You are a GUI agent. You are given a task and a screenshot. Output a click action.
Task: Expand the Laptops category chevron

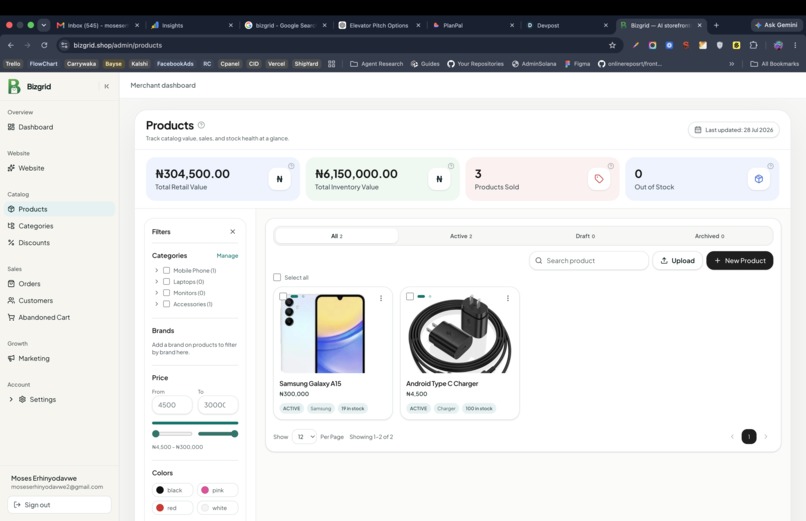(x=156, y=282)
